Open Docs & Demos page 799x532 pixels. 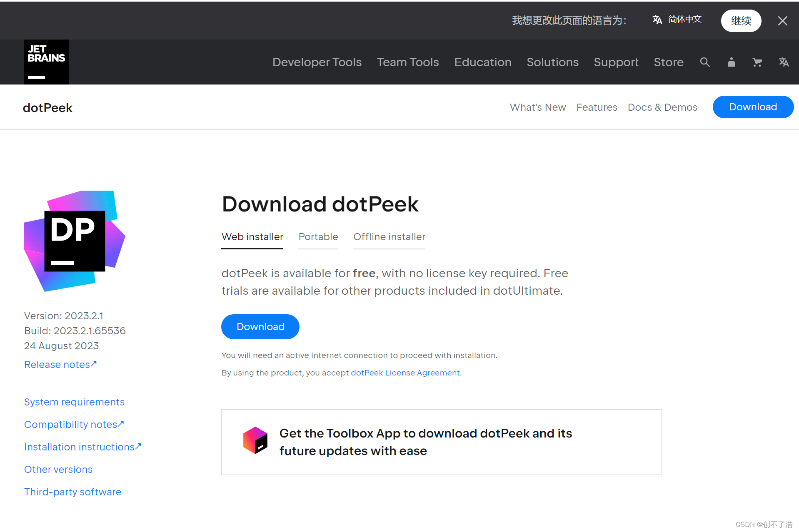[x=662, y=107]
